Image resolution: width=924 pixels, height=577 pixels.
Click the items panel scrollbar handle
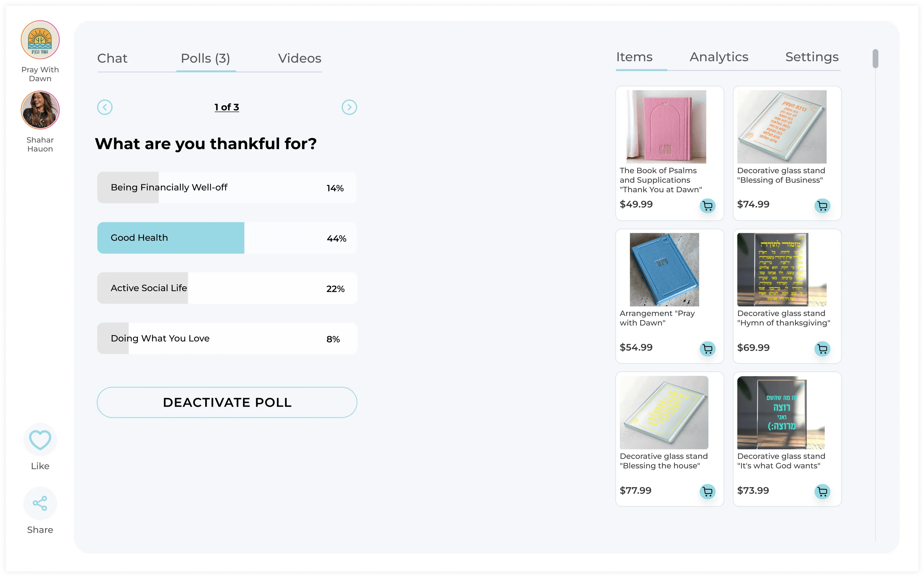pos(875,59)
